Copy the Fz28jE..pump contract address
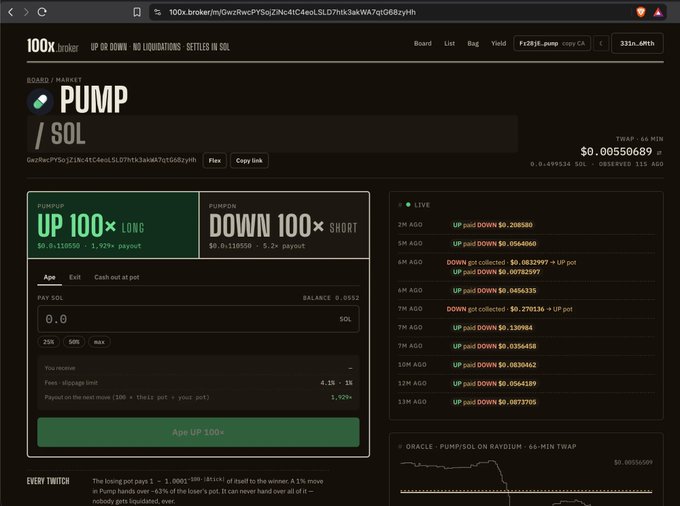 pyautogui.click(x=552, y=43)
